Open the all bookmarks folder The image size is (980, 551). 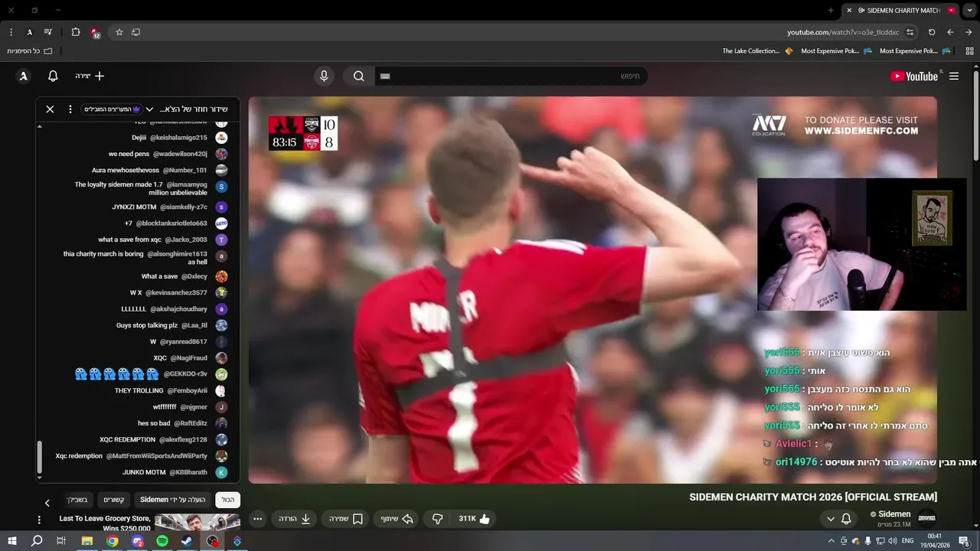pos(30,51)
